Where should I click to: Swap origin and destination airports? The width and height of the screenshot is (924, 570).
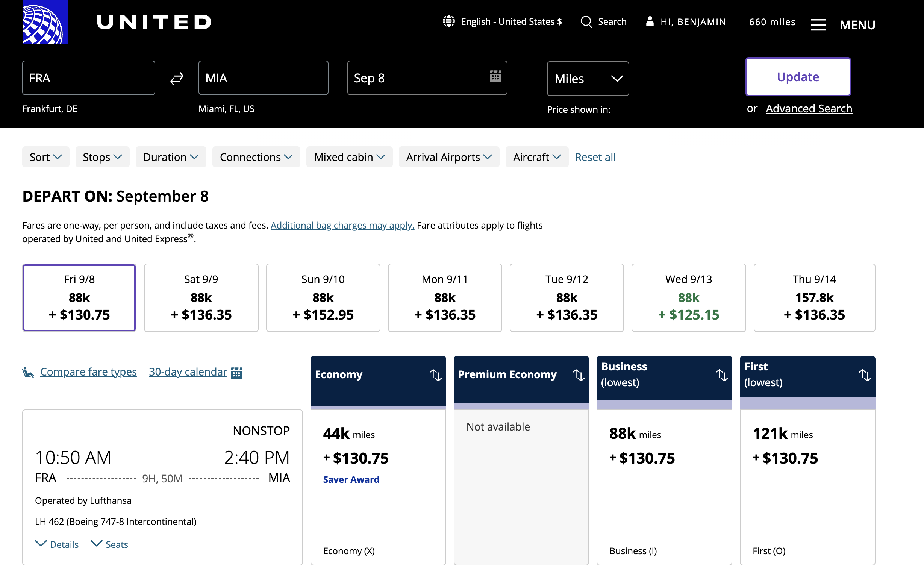tap(177, 79)
